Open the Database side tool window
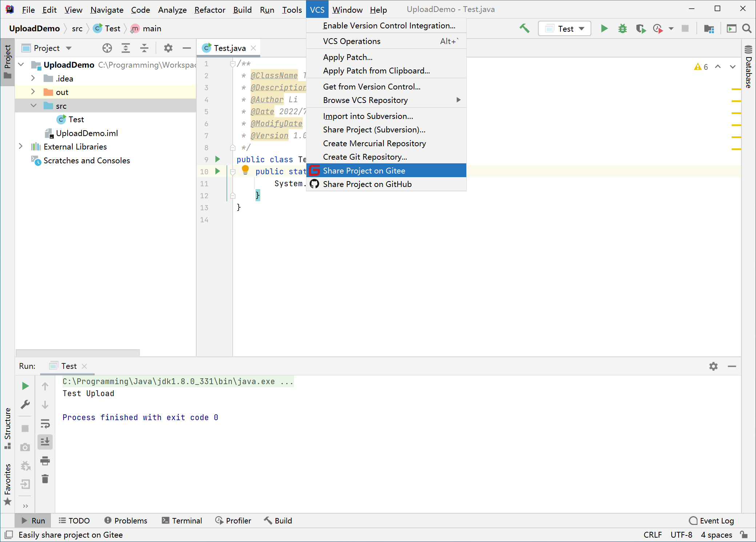 point(748,67)
